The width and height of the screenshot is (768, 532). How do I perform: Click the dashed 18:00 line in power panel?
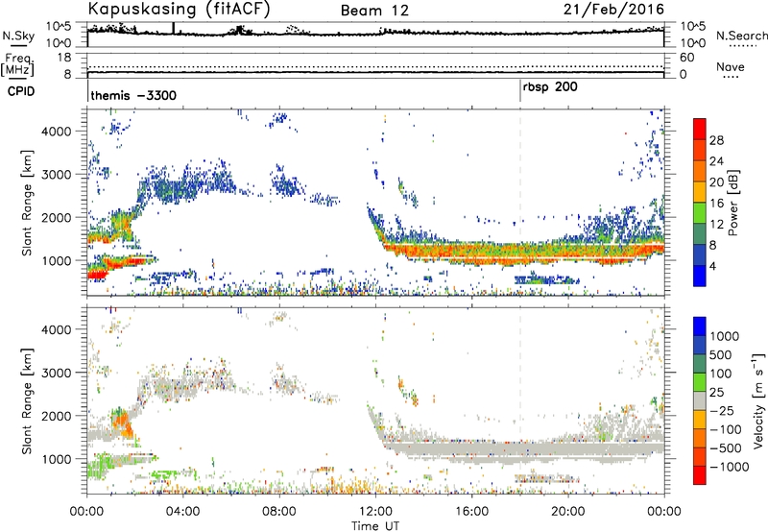point(520,203)
